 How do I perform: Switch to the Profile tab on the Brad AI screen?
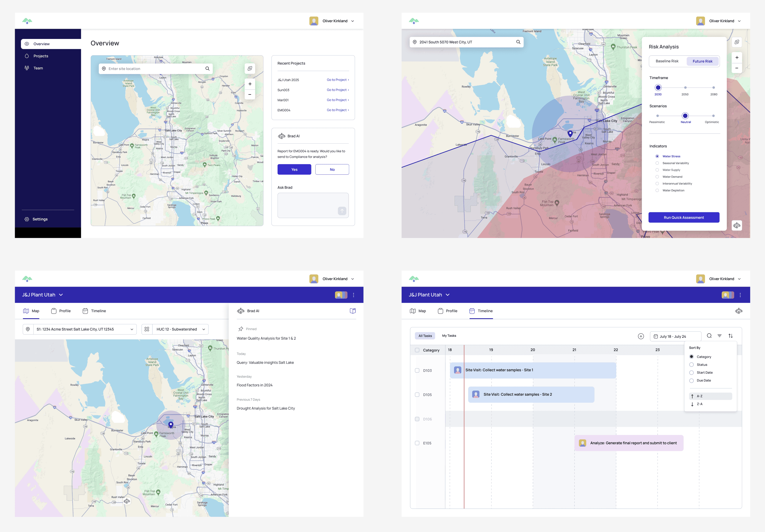(x=61, y=311)
